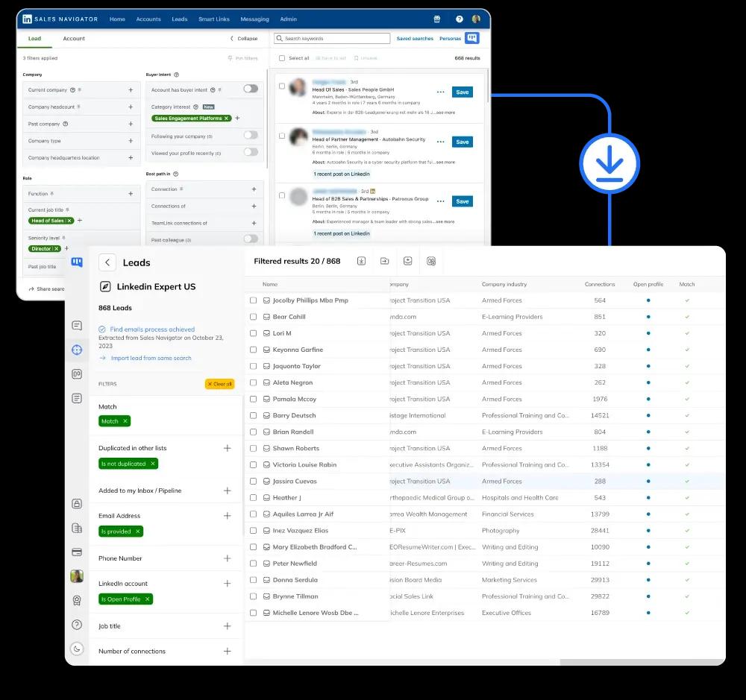Select checkbox for Barry Deutsch row
The height and width of the screenshot is (700, 746).
point(253,416)
